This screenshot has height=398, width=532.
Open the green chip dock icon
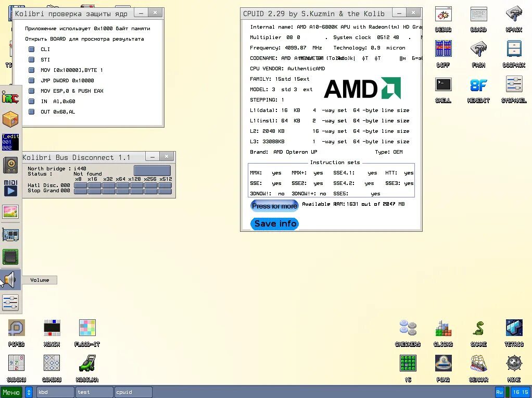[x=10, y=257]
